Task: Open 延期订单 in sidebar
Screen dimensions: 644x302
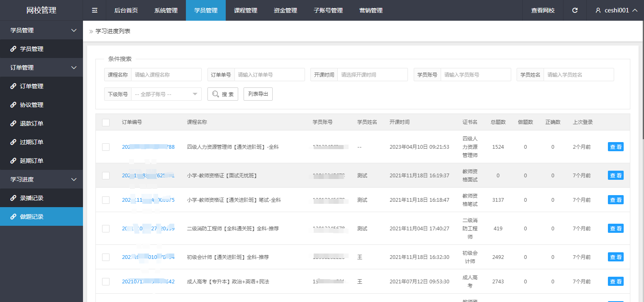Action: tap(41, 161)
